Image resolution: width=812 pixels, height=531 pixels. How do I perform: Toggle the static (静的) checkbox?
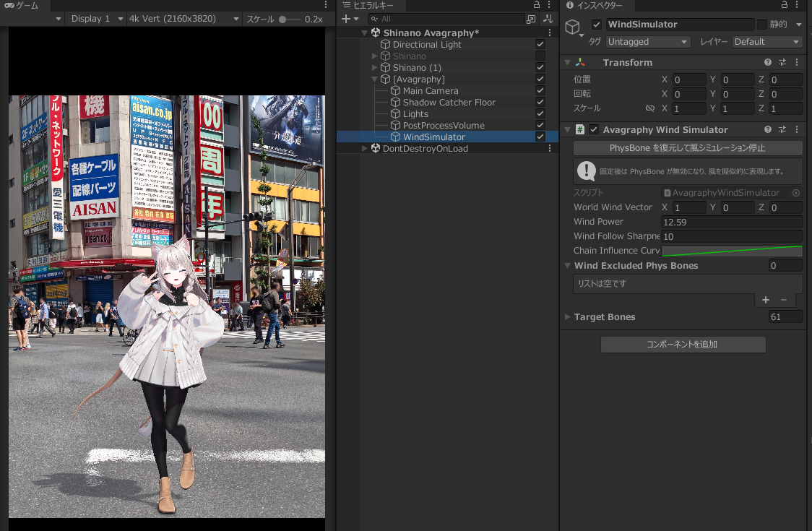(761, 25)
